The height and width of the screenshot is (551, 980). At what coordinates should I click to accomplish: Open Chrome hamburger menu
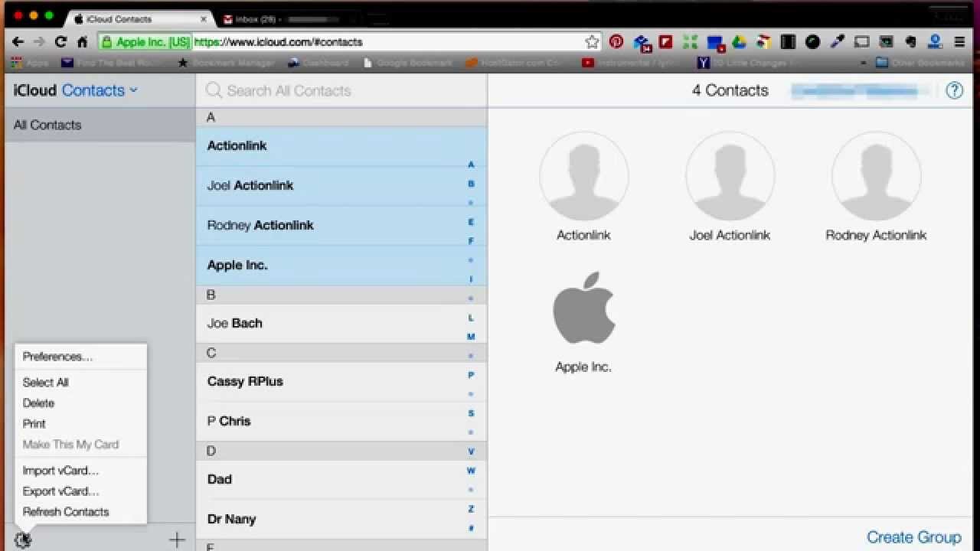[x=960, y=42]
